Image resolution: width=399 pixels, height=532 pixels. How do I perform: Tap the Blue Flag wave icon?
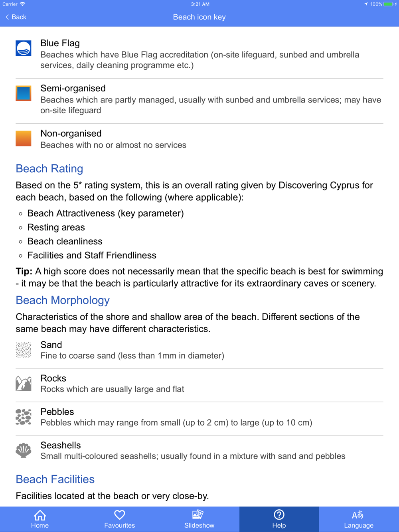24,48
